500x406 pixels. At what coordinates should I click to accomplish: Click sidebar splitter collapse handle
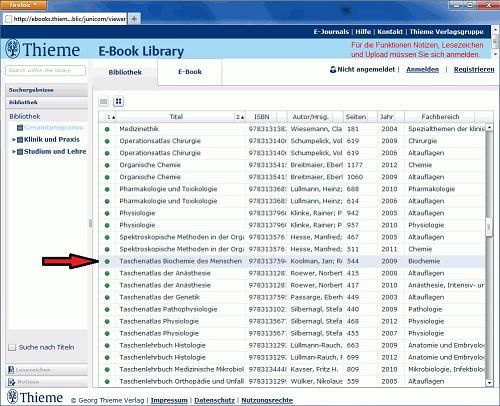click(90, 223)
